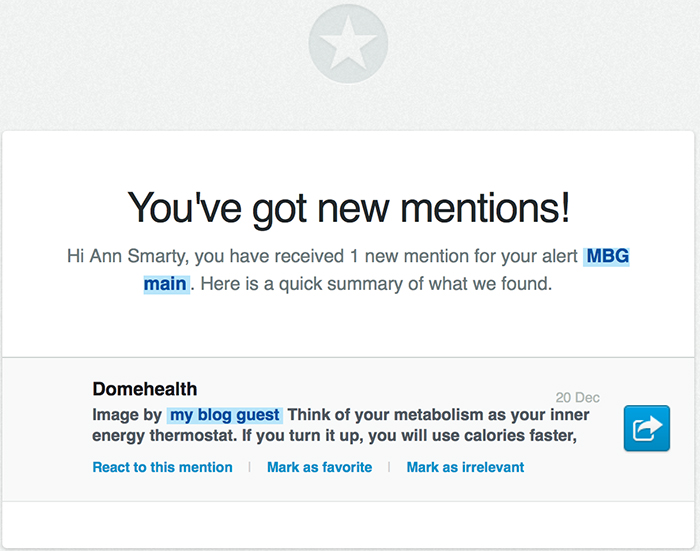Image resolution: width=700 pixels, height=551 pixels.
Task: Open the highlighted MBG alert link
Action: click(607, 256)
